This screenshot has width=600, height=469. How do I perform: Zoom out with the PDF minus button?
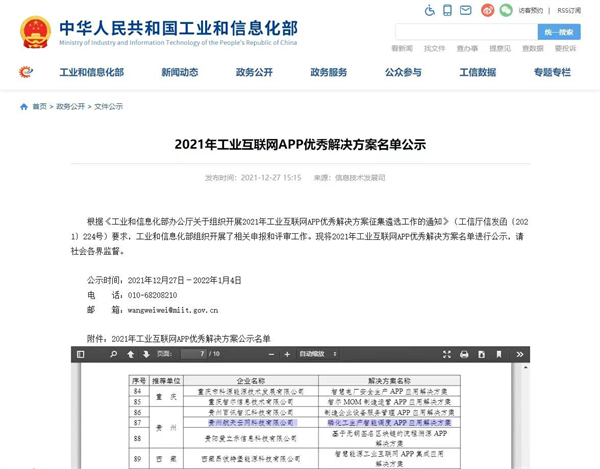click(271, 355)
